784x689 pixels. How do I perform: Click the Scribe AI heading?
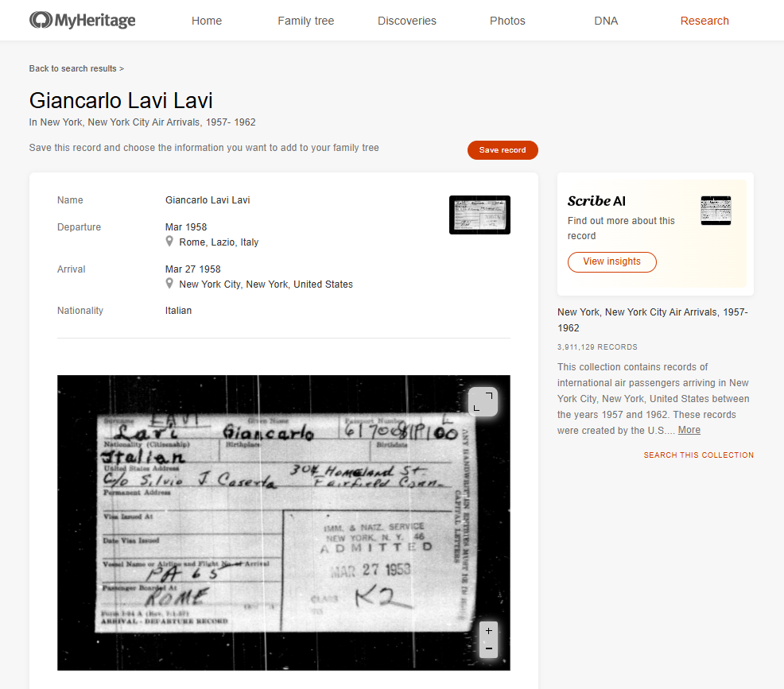pos(596,201)
